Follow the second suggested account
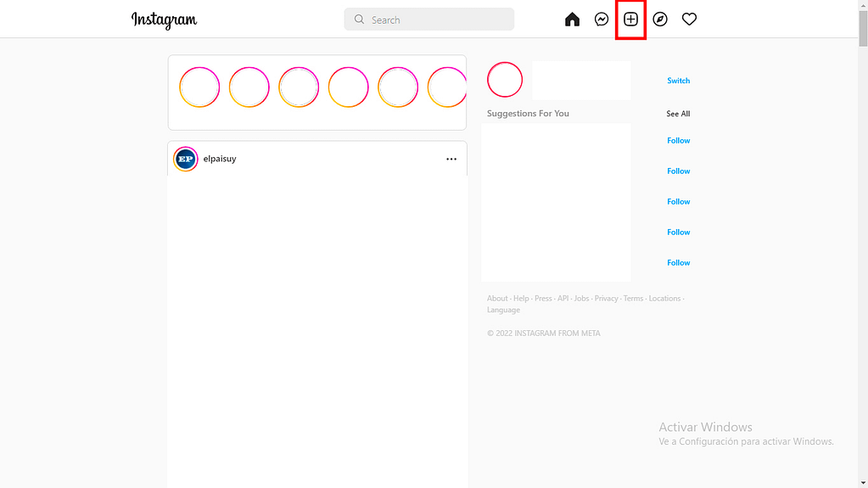The height and width of the screenshot is (488, 868). (678, 171)
